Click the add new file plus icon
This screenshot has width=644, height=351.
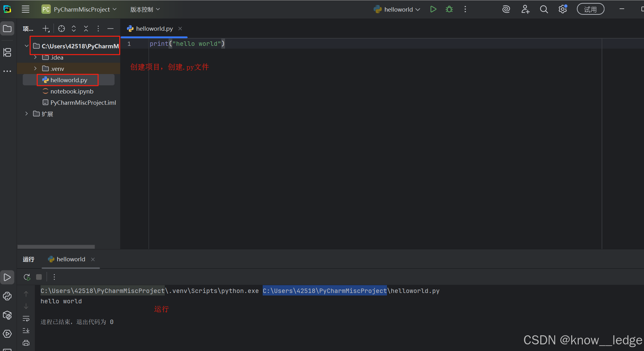tap(46, 29)
